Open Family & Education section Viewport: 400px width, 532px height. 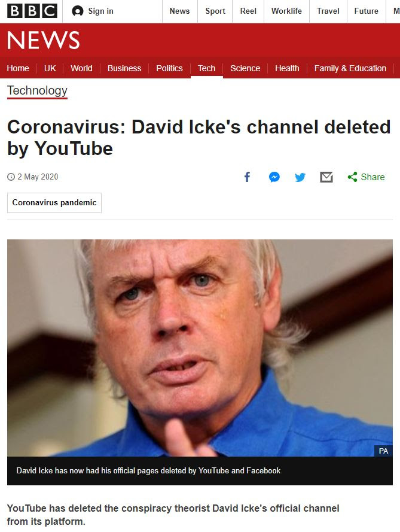tap(350, 68)
